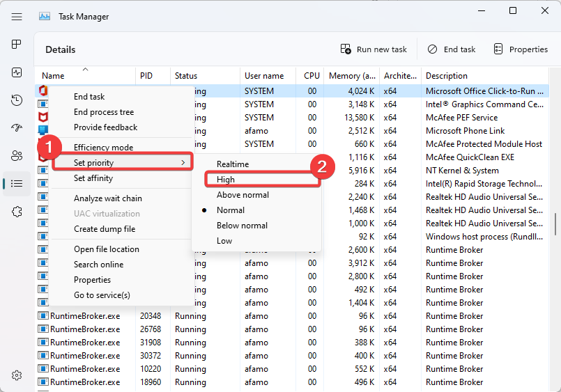
Task: Select RuntimeBroker.exe row with PID 30372
Action: [291, 356]
